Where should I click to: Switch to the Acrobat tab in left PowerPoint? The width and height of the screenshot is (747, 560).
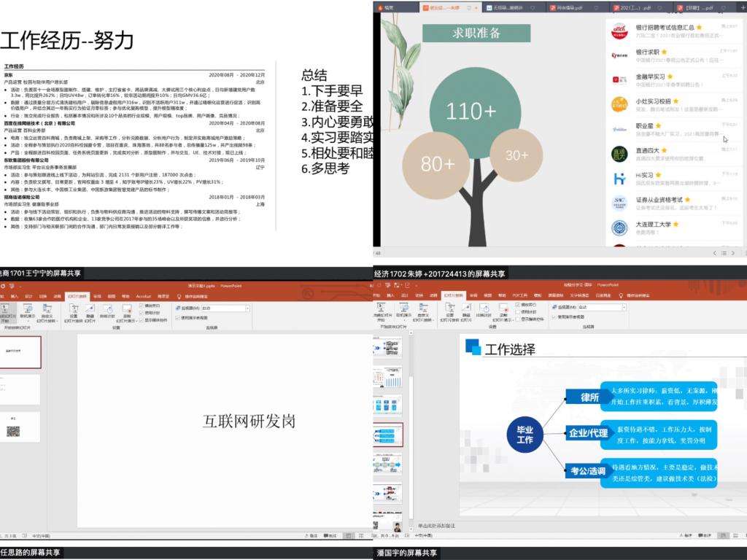click(143, 296)
